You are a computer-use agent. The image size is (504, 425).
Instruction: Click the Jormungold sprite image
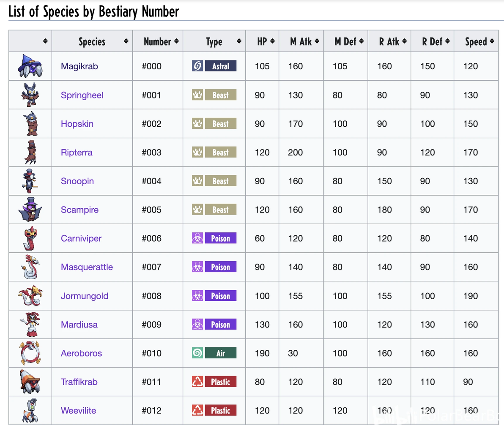[x=30, y=296]
